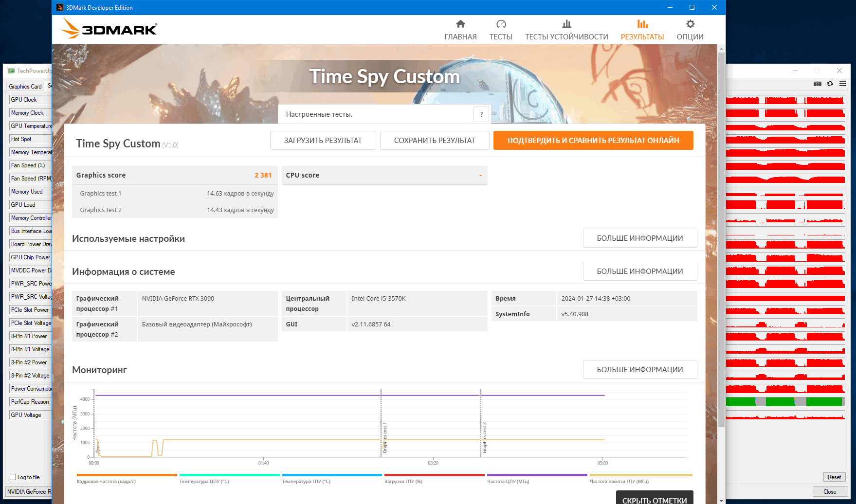Open the GPU-Z hamburger menu icon

[842, 84]
